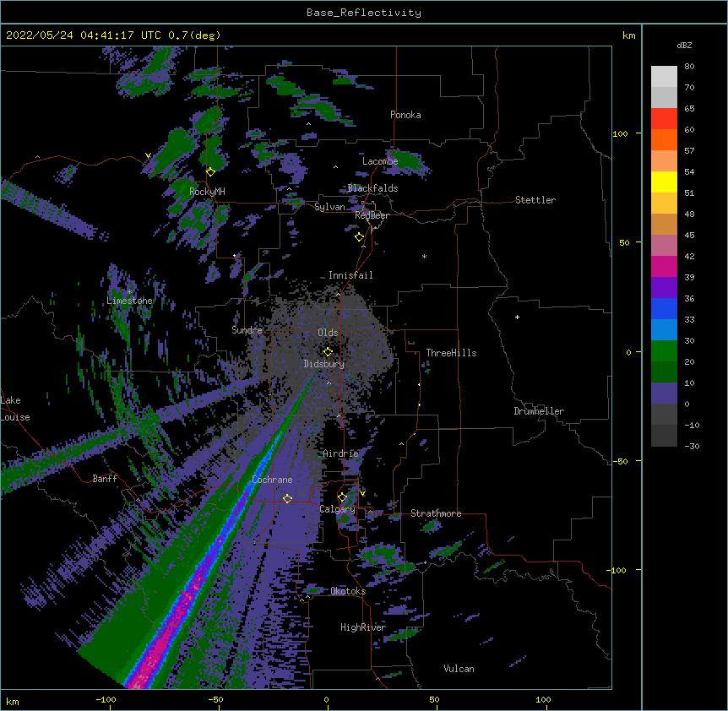Image resolution: width=728 pixels, height=711 pixels.
Task: Select the violet swatch below 39 dBZ
Action: 664,288
